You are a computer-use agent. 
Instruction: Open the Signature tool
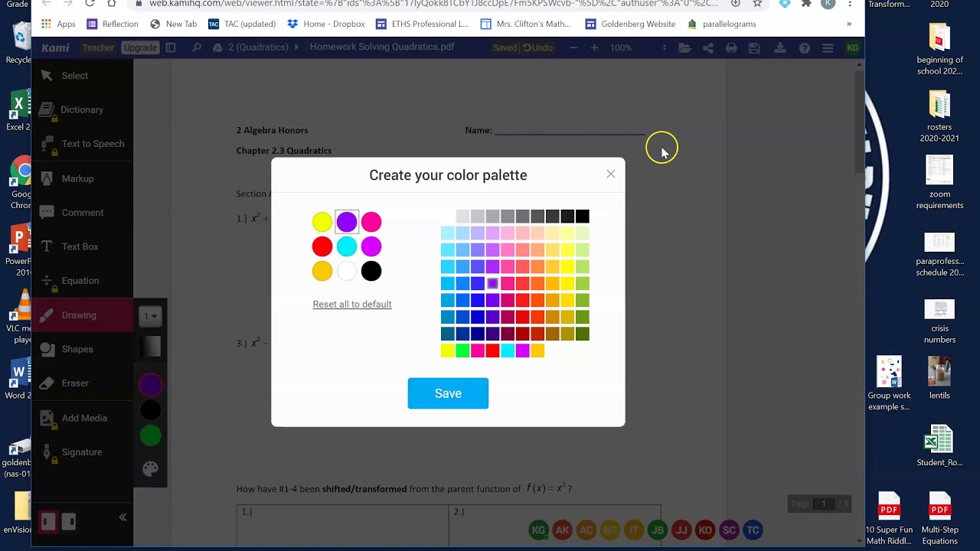[83, 452]
